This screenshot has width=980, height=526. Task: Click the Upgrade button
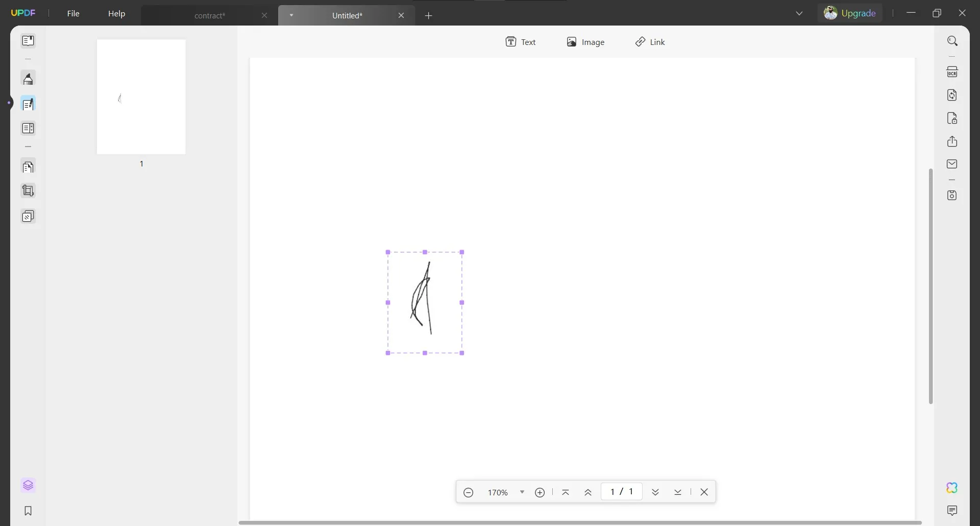(x=850, y=13)
